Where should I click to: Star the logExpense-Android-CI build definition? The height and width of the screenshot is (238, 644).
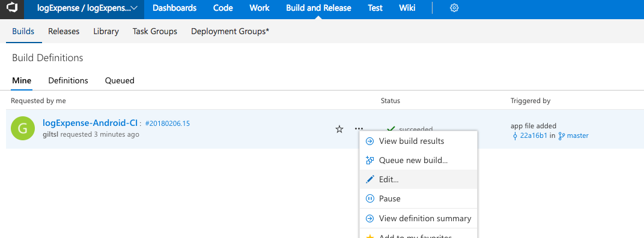tap(339, 129)
